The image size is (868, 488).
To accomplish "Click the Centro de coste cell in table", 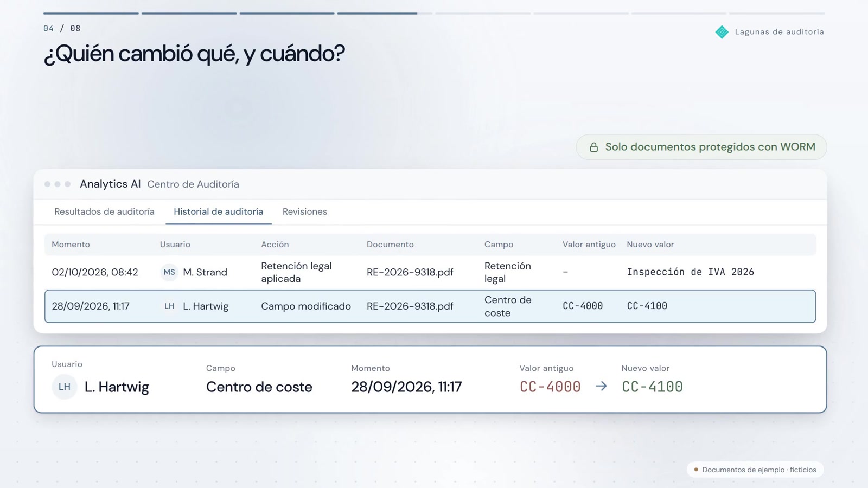I will click(x=508, y=306).
